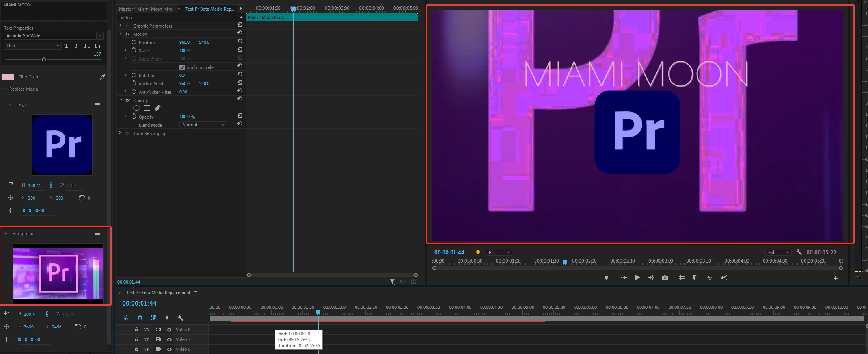Hide the Video 7 track output
This screenshot has width=868, height=354.
click(x=169, y=339)
